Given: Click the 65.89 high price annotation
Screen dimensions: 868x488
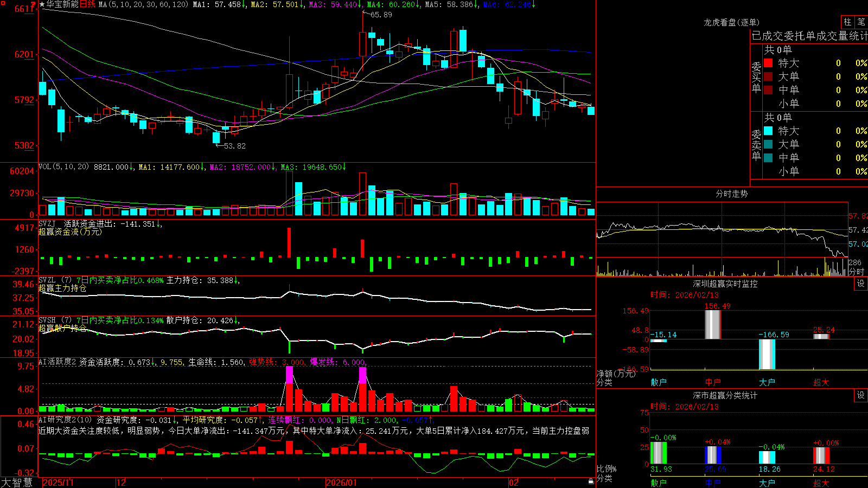Looking at the screenshot, I should 381,15.
